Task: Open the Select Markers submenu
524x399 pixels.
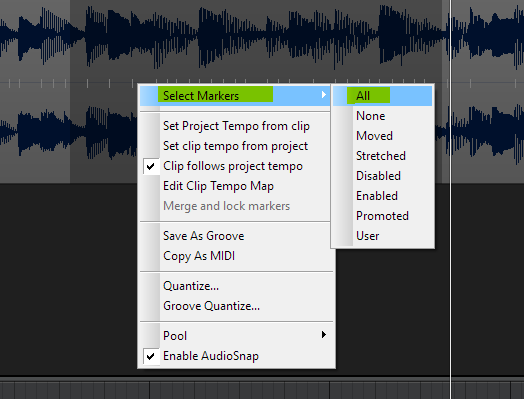Action: pos(235,96)
